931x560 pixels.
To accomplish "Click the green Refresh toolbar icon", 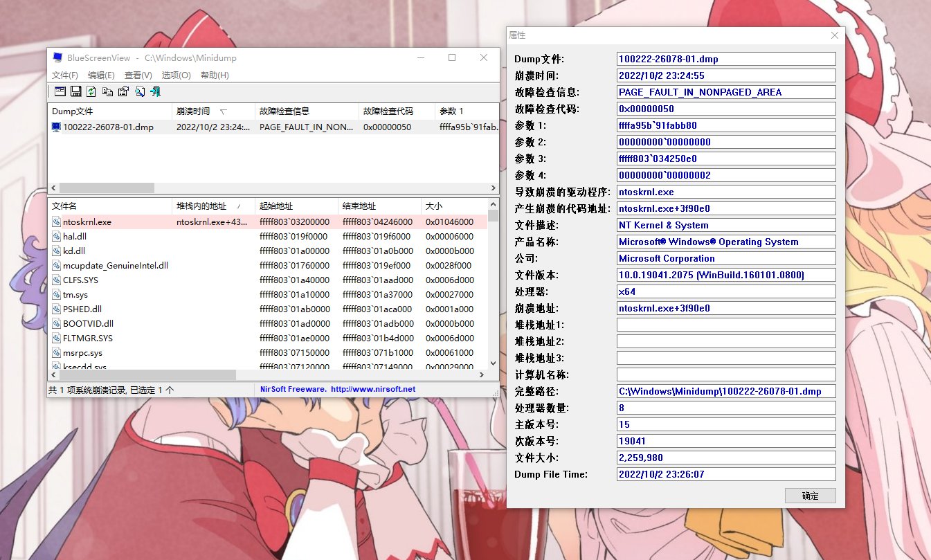I will click(x=91, y=91).
